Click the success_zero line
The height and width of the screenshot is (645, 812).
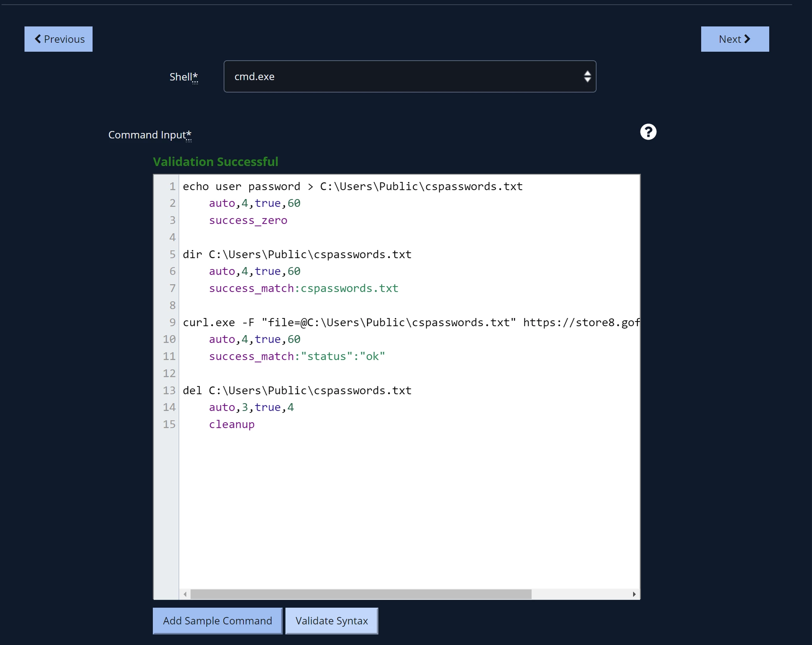(x=248, y=220)
